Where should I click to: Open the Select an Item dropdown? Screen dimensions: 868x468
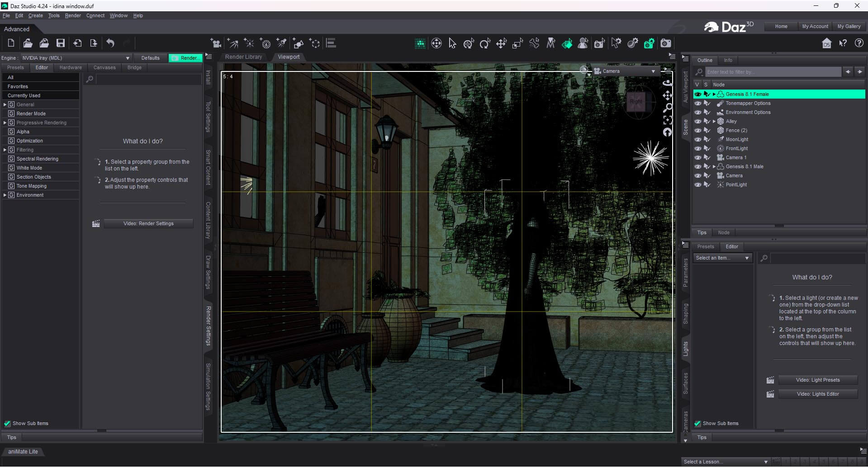coord(722,258)
